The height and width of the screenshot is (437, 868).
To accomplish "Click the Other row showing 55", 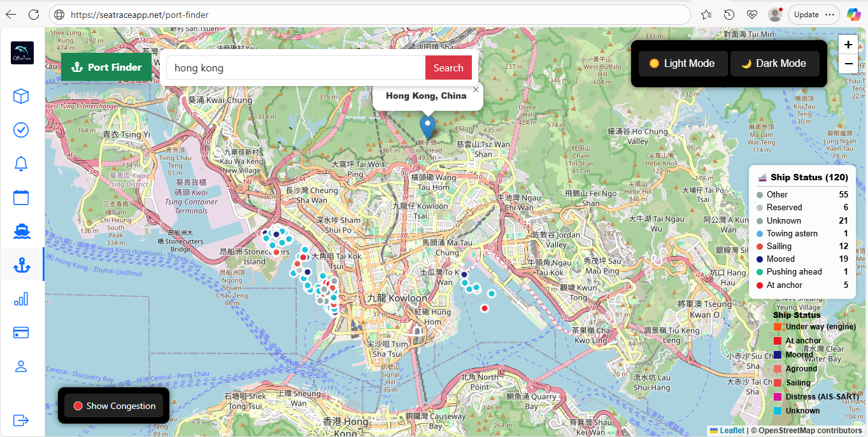I will tap(802, 194).
